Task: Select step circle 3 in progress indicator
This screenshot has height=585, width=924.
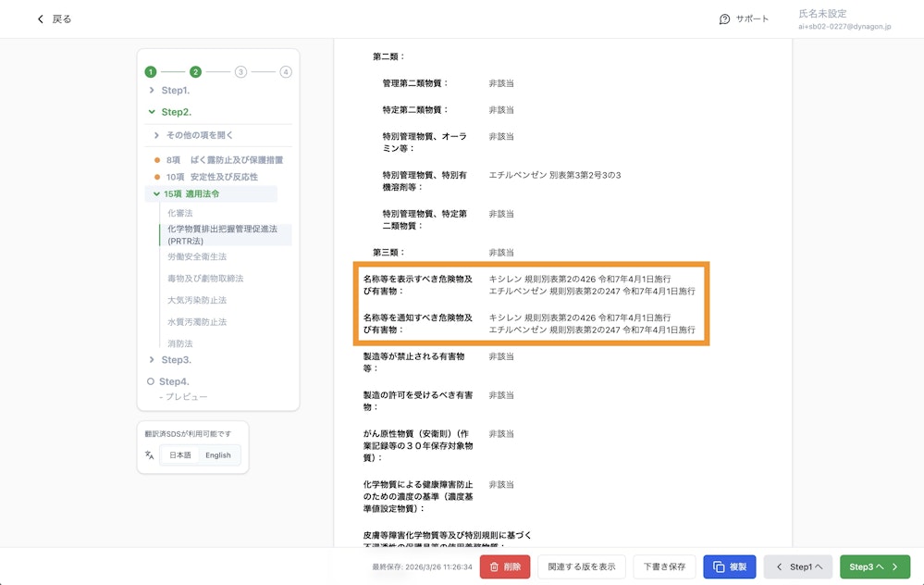Action: 240,72
